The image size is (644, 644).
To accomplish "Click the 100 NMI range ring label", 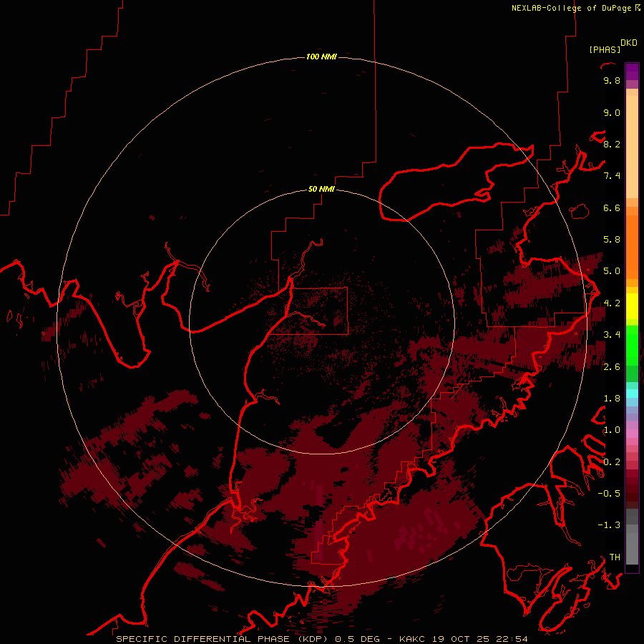I will (x=321, y=57).
